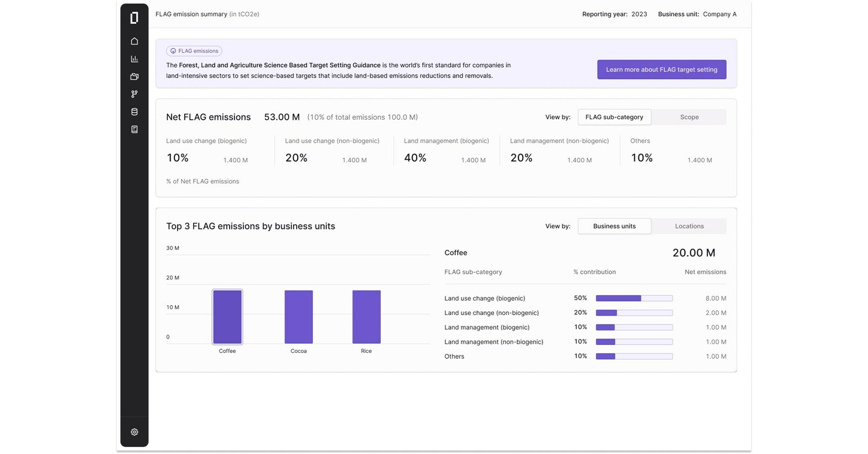Open the bar chart analytics icon
The image size is (868, 454).
[134, 59]
